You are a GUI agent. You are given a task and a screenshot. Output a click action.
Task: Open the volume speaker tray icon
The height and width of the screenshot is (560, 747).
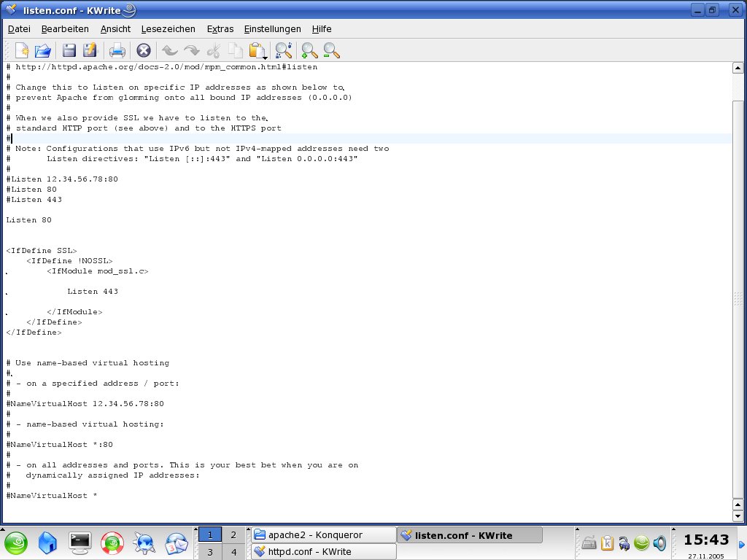[659, 542]
